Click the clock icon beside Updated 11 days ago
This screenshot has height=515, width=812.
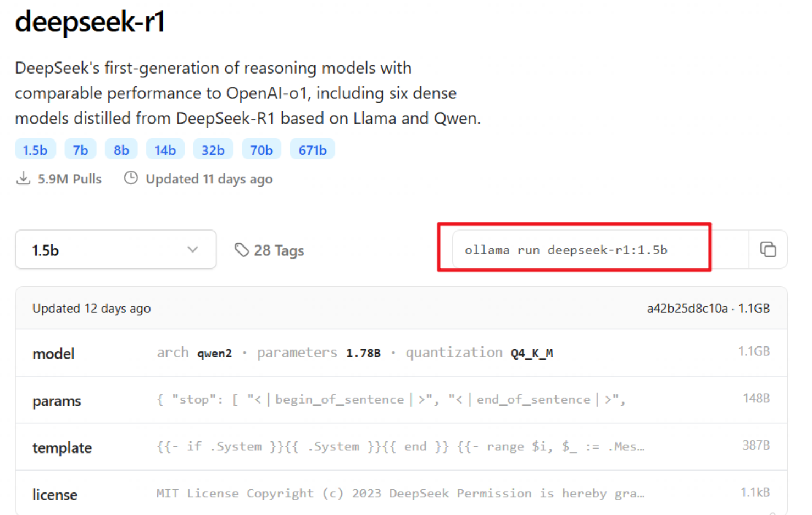[x=131, y=178]
